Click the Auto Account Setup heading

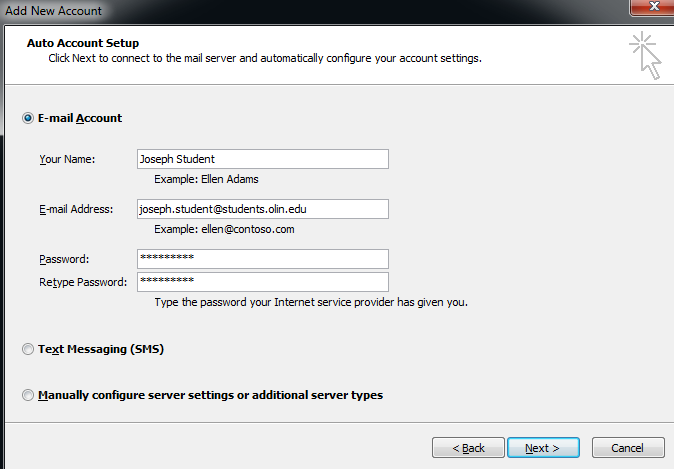(x=95, y=43)
